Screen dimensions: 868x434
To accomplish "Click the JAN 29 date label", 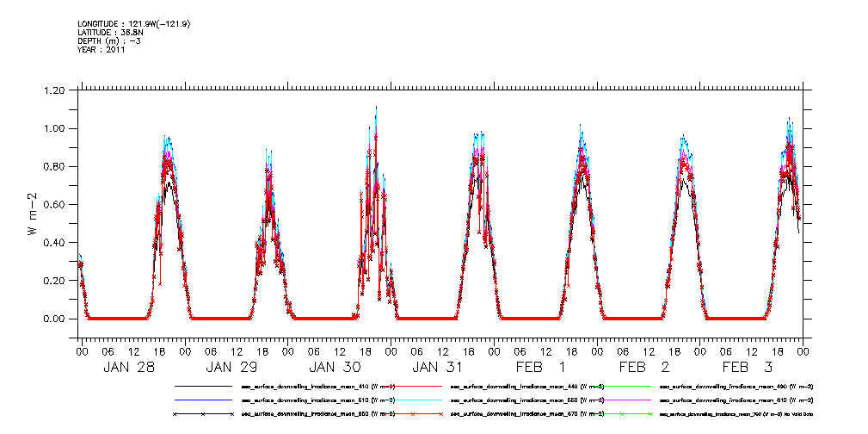I will click(232, 367).
